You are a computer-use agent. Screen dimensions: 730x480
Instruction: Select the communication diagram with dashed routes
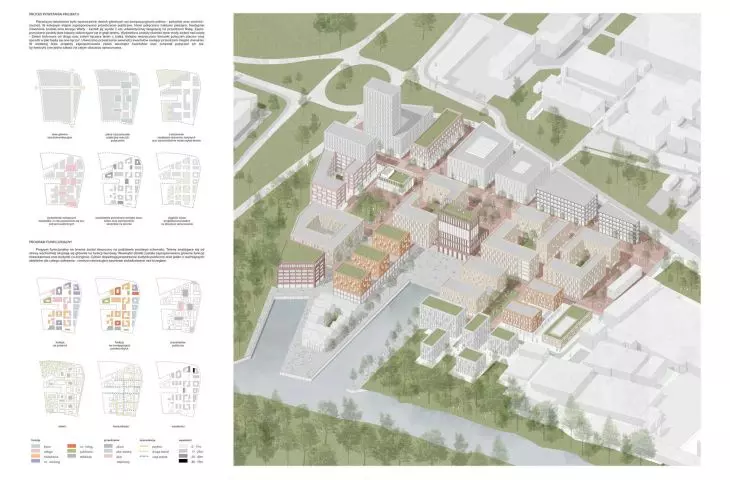coord(120,389)
